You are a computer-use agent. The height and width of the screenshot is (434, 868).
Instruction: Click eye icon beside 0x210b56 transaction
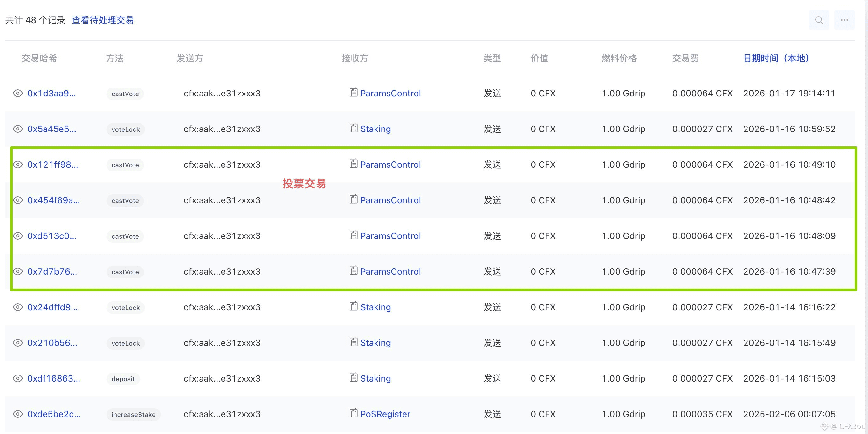point(17,343)
